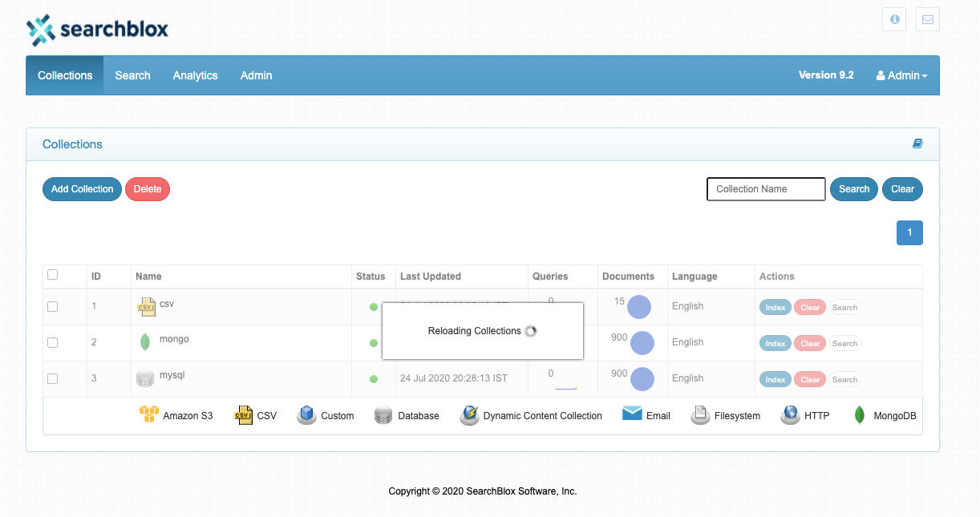
Task: Click Clear for mysql collection
Action: 810,379
